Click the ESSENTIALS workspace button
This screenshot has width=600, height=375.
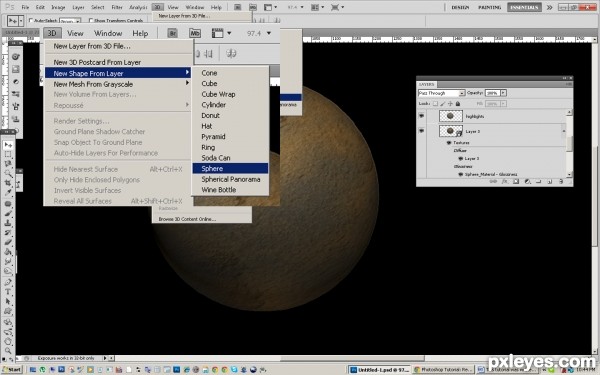tap(524, 7)
